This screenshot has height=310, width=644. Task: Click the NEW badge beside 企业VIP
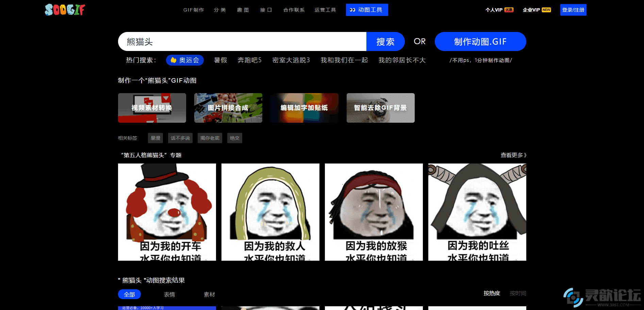(x=546, y=10)
